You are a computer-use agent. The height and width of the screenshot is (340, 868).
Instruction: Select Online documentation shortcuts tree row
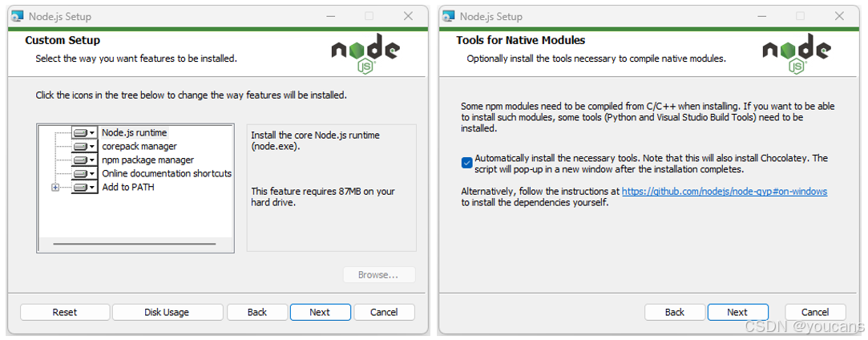(x=167, y=173)
